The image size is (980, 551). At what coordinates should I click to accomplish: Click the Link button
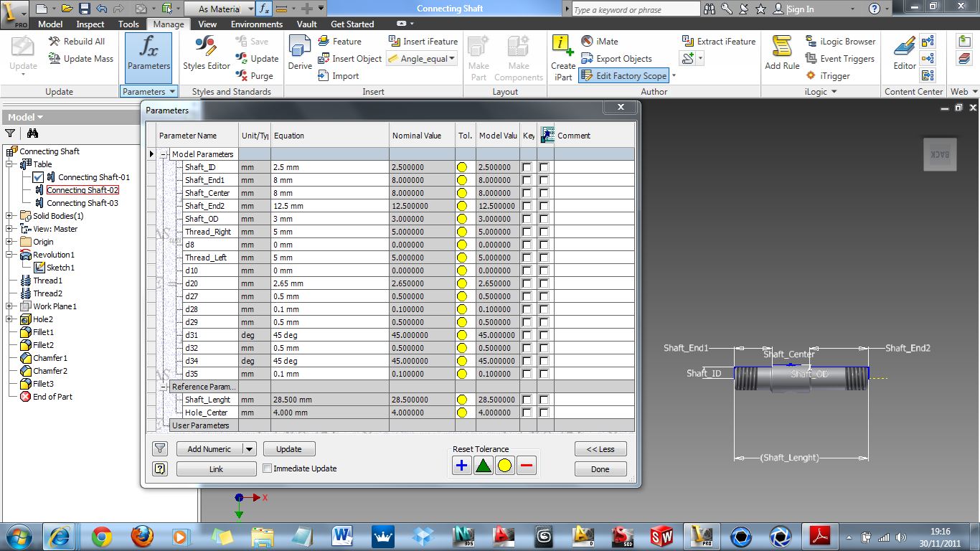coord(216,469)
